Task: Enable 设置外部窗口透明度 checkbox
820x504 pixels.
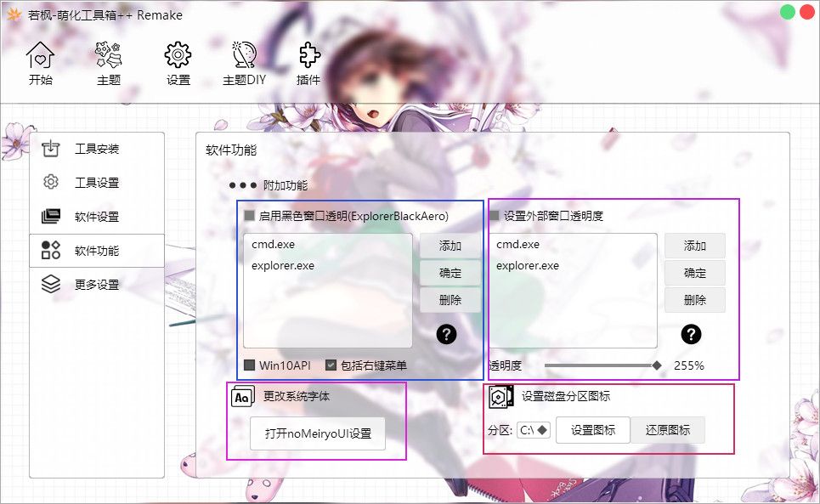Action: [x=494, y=215]
